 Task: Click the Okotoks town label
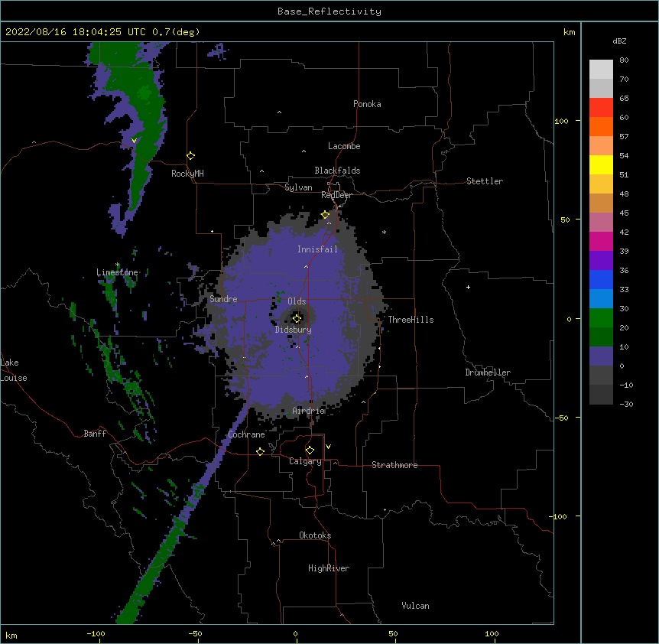point(315,535)
